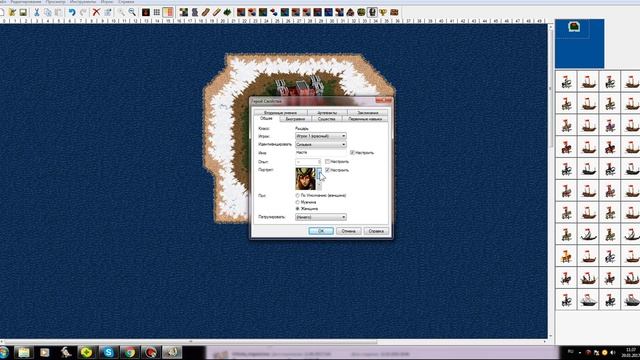Switch to the Заклинания tab
The image size is (640, 360).
[x=367, y=112]
